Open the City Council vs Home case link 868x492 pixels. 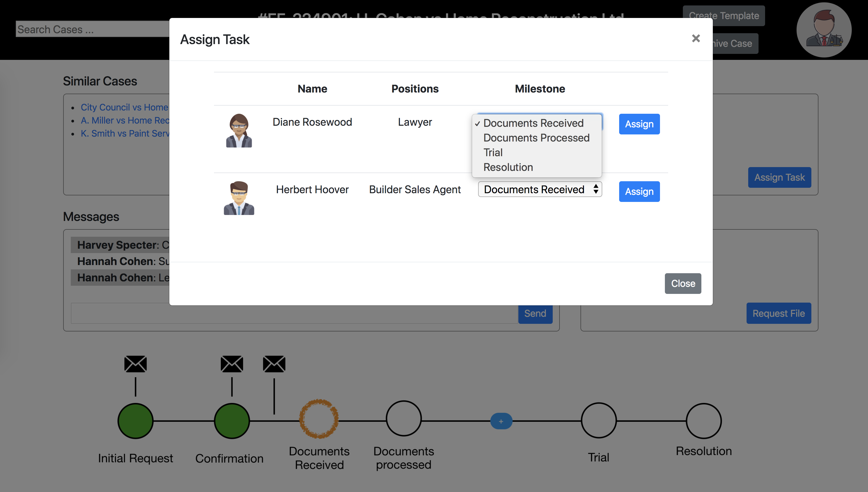(x=124, y=107)
